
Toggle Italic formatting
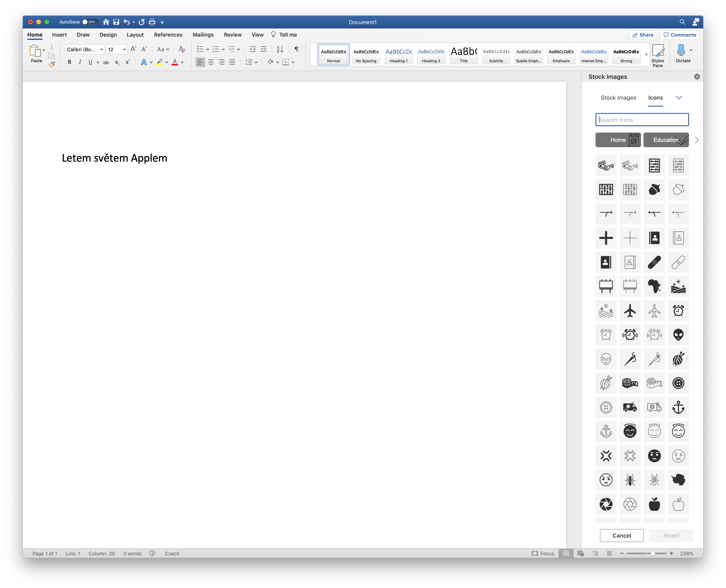[80, 62]
